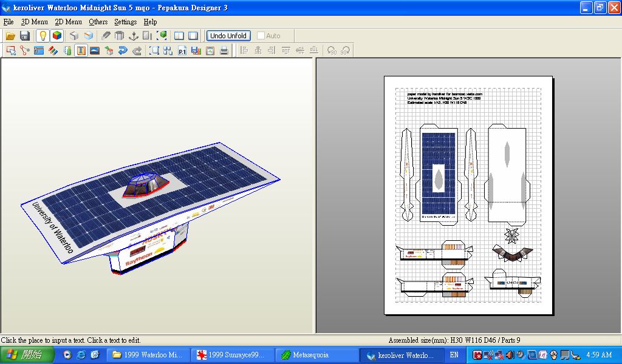Toggle the Input Text tool icon

[81, 51]
